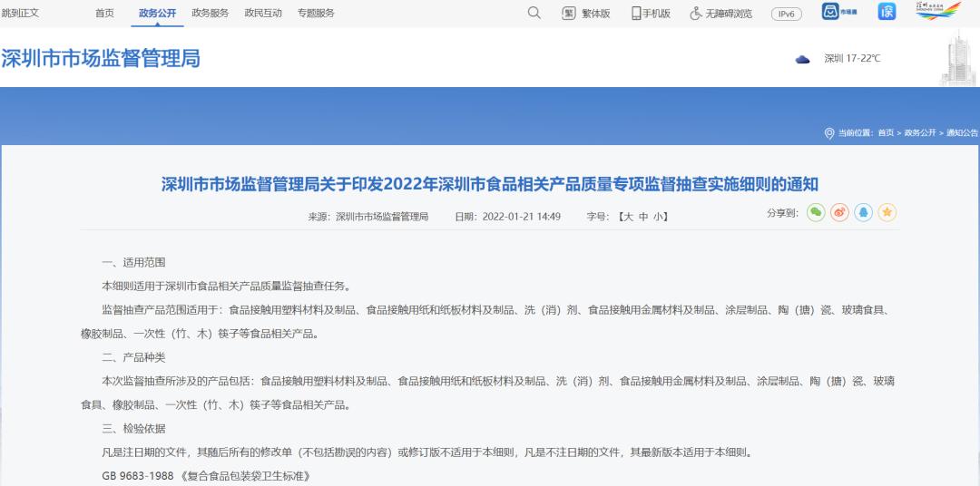Switch to 繁体版 traditional Chinese
Image resolution: width=980 pixels, height=486 pixels.
coord(586,14)
